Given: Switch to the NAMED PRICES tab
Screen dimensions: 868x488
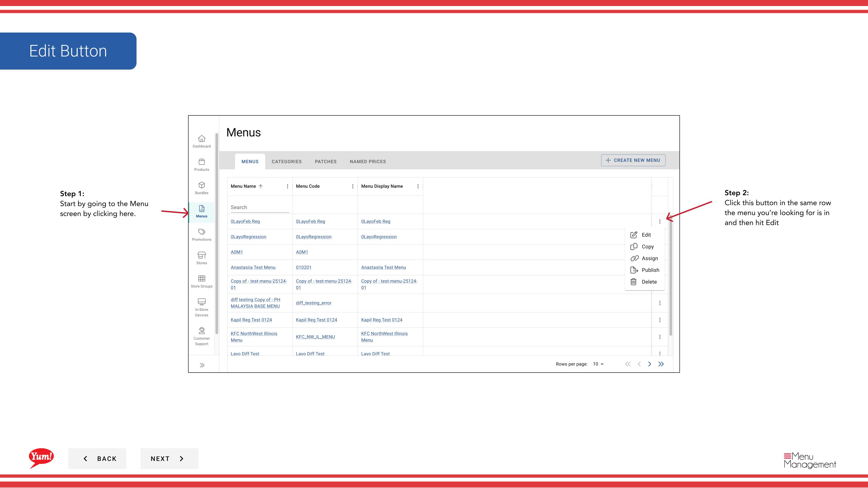Looking at the screenshot, I should tap(368, 162).
